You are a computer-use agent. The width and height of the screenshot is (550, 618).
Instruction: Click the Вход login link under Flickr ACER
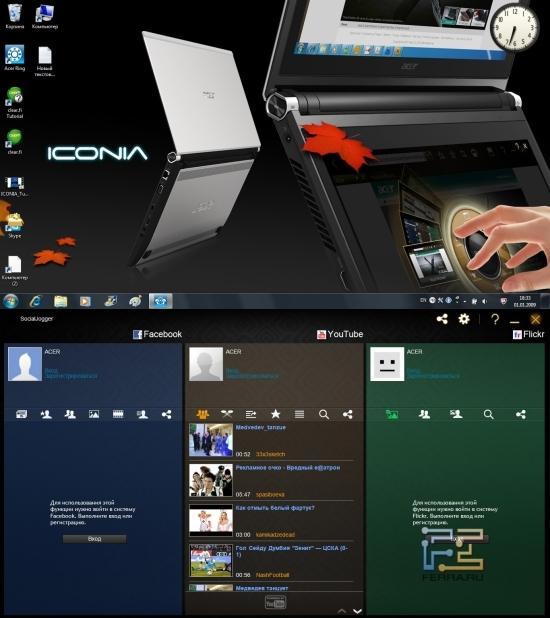coord(414,370)
